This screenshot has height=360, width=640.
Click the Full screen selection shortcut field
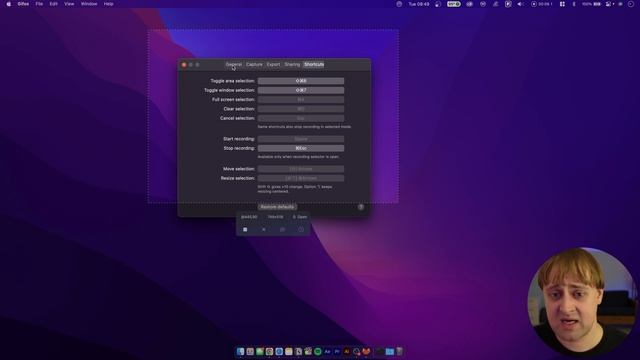point(301,100)
